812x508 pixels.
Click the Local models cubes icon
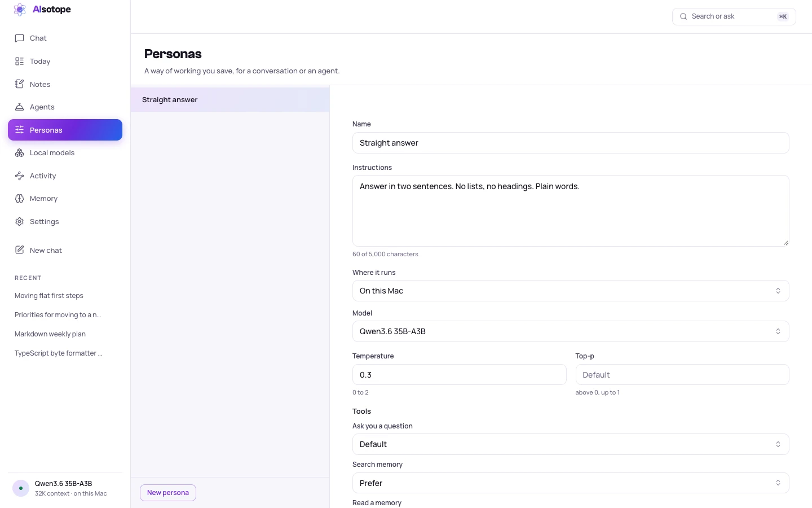(19, 153)
